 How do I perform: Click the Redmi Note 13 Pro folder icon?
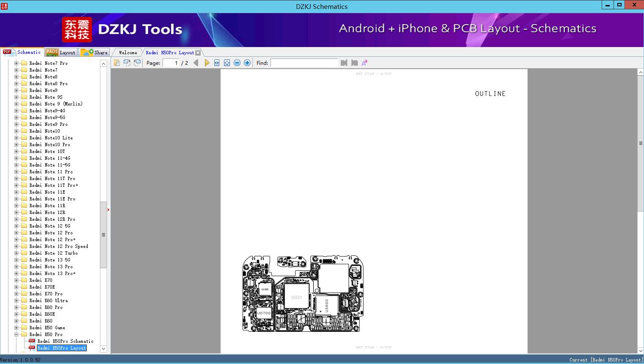click(24, 267)
